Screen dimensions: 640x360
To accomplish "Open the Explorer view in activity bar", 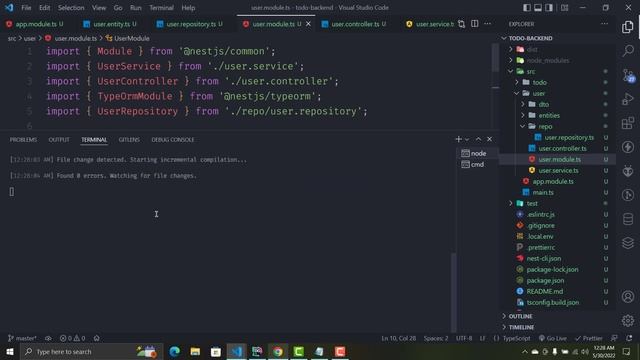I will (628, 27).
